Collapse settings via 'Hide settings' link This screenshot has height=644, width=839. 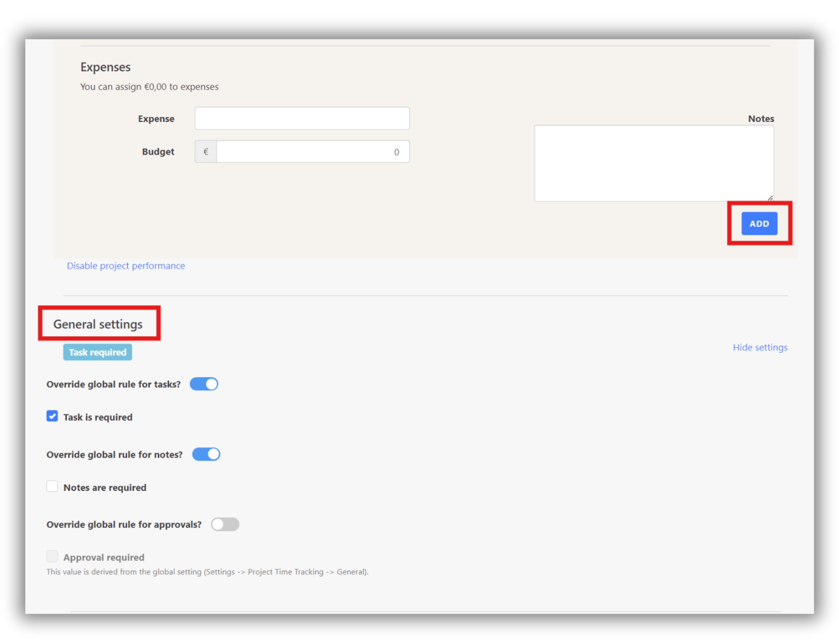click(760, 347)
